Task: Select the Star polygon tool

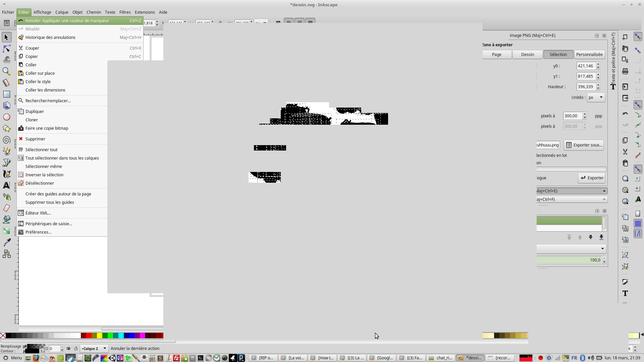Action: coord(6,129)
